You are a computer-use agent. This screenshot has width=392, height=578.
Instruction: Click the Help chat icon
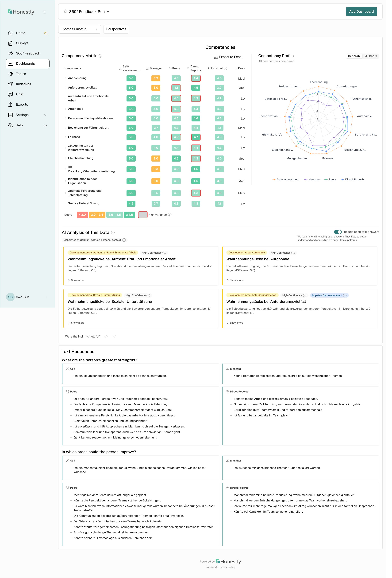tap(10, 125)
